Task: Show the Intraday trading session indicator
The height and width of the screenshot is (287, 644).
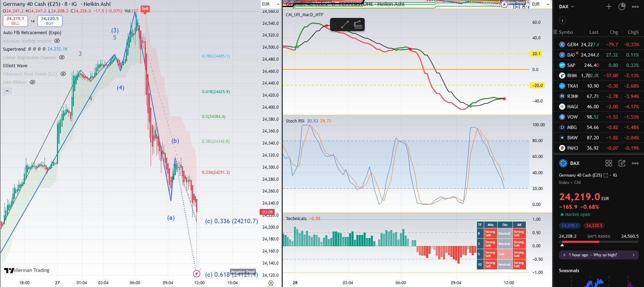Action: point(57,41)
